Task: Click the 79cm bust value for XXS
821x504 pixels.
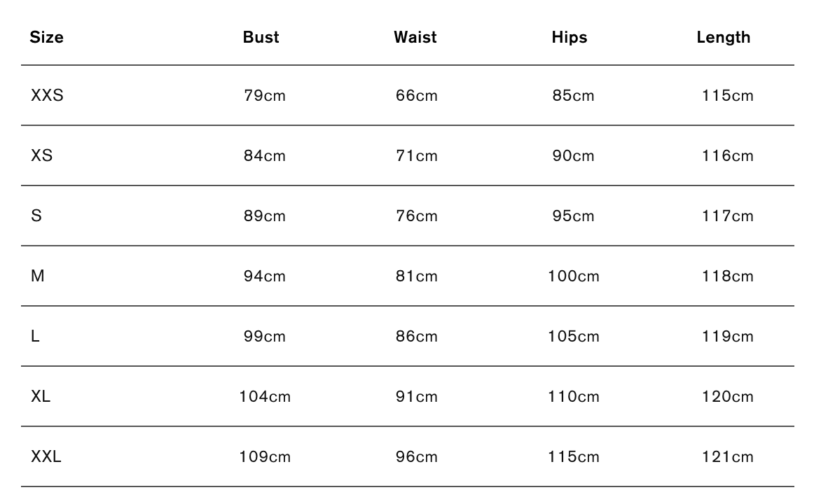Action: (265, 96)
